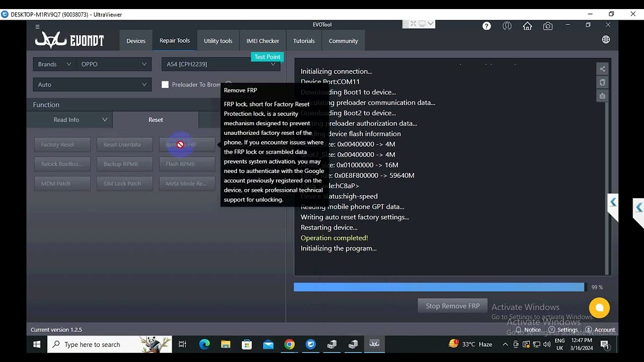Click the blue progress bar
644x362 pixels.
[439, 287]
